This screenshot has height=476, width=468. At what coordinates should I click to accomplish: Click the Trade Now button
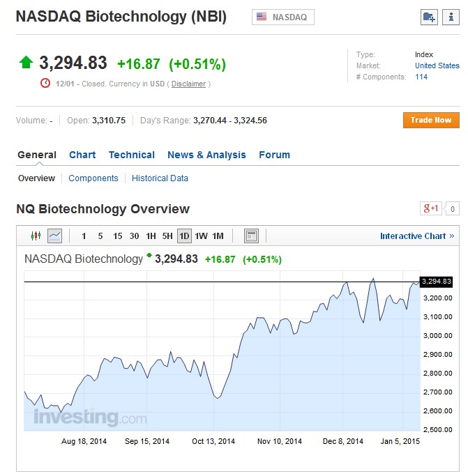431,120
